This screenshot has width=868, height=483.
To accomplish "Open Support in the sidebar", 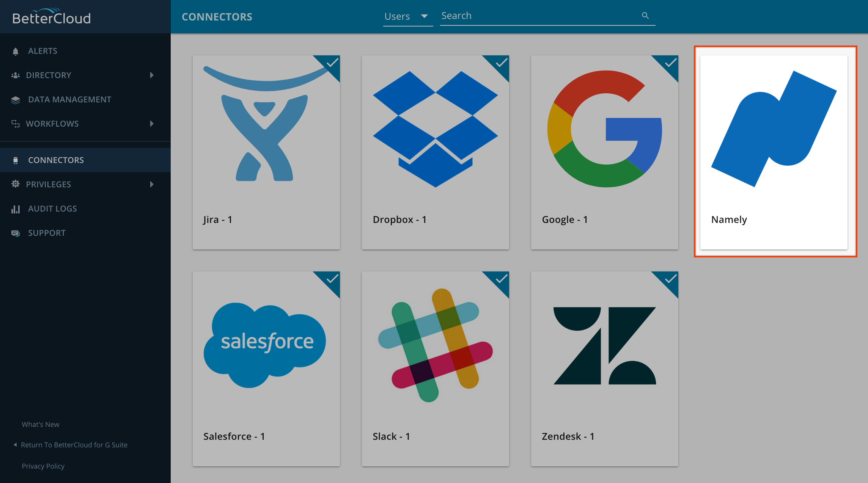I will (x=85, y=233).
